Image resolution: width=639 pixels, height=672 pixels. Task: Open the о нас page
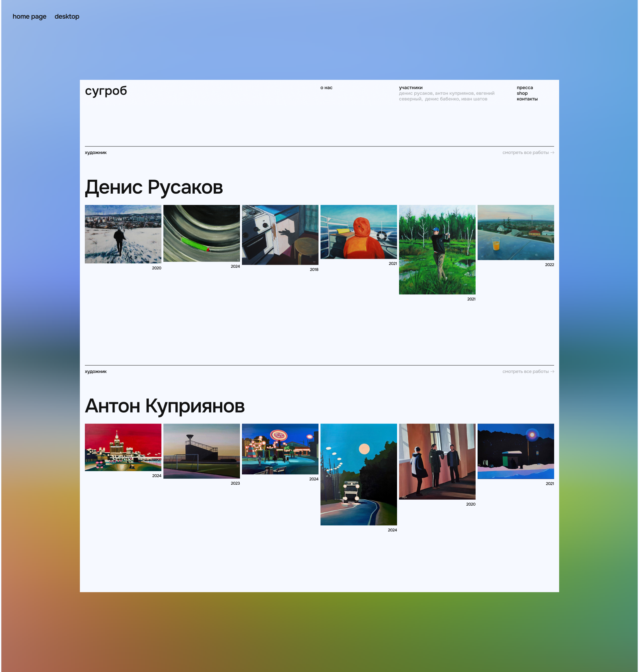click(326, 87)
